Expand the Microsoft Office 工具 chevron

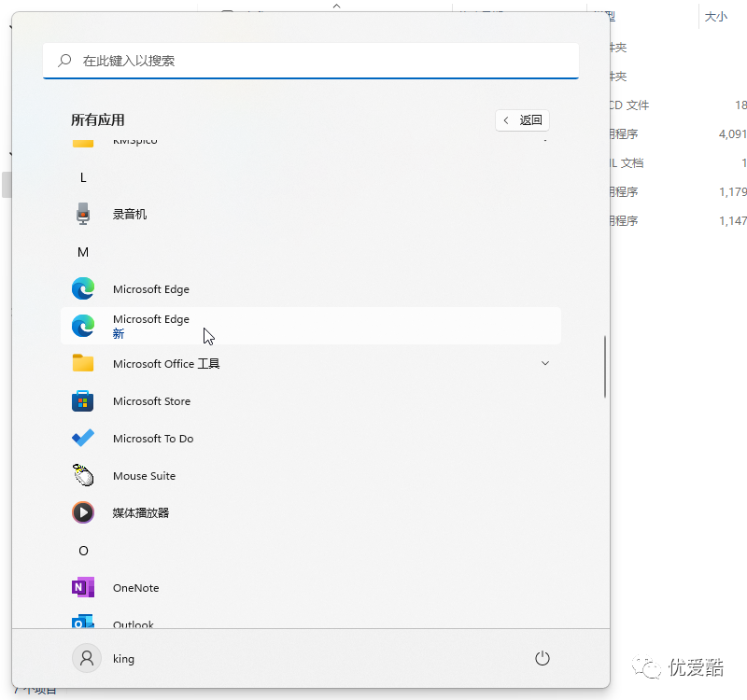click(545, 363)
